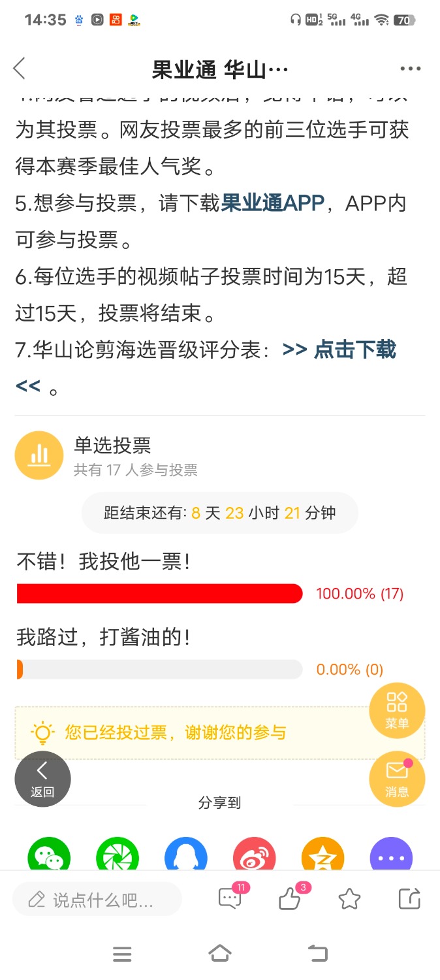Open the 果业通APP download link

[x=273, y=203]
